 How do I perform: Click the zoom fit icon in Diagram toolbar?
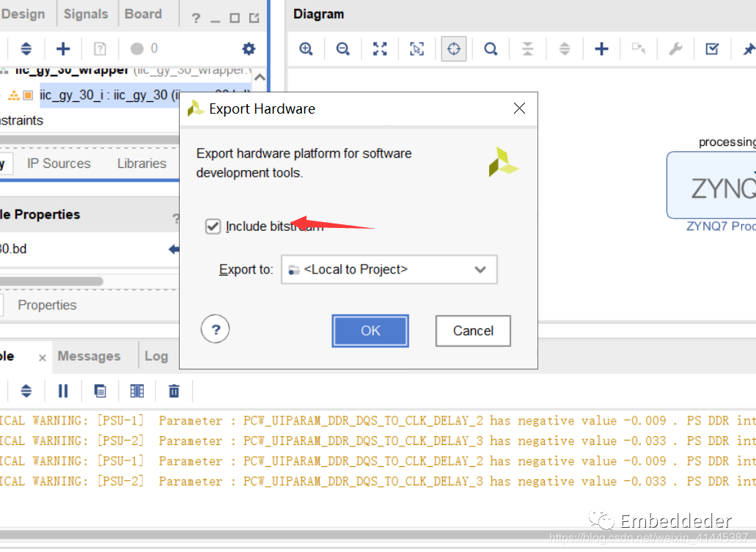(x=380, y=49)
